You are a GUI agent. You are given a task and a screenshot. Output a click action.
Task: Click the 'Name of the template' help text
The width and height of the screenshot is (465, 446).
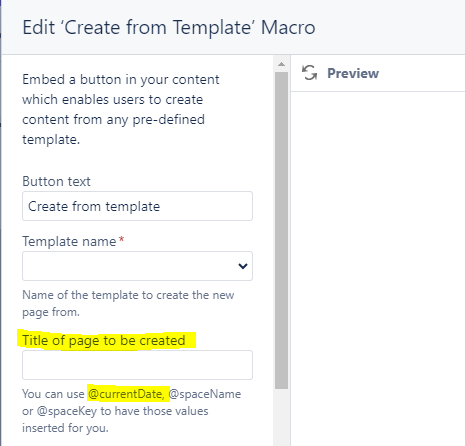[128, 303]
